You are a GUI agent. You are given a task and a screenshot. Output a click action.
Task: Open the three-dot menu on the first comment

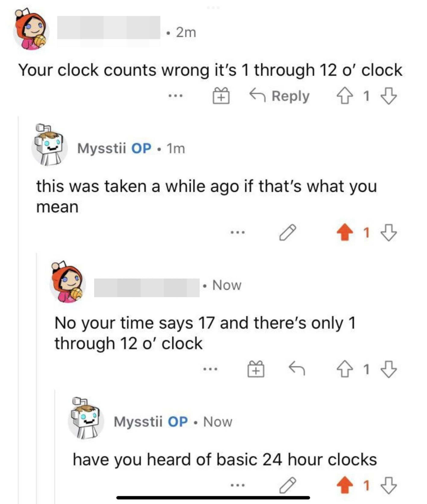(176, 96)
